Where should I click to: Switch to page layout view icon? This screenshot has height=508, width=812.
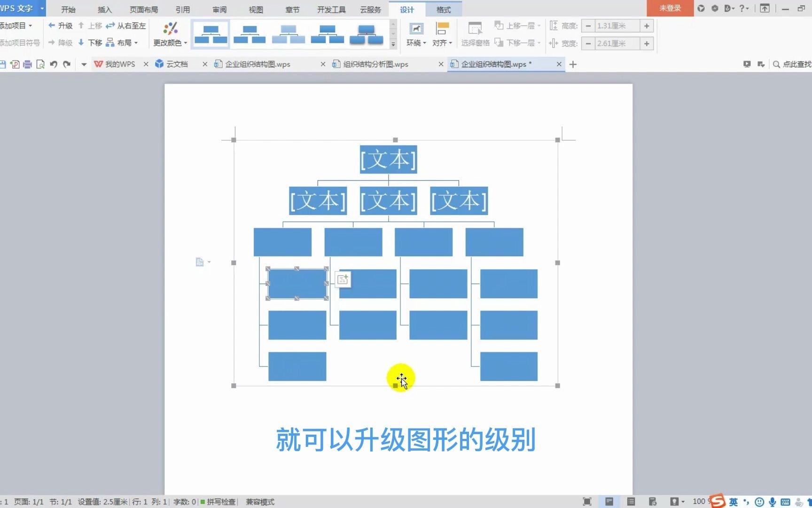(609, 501)
